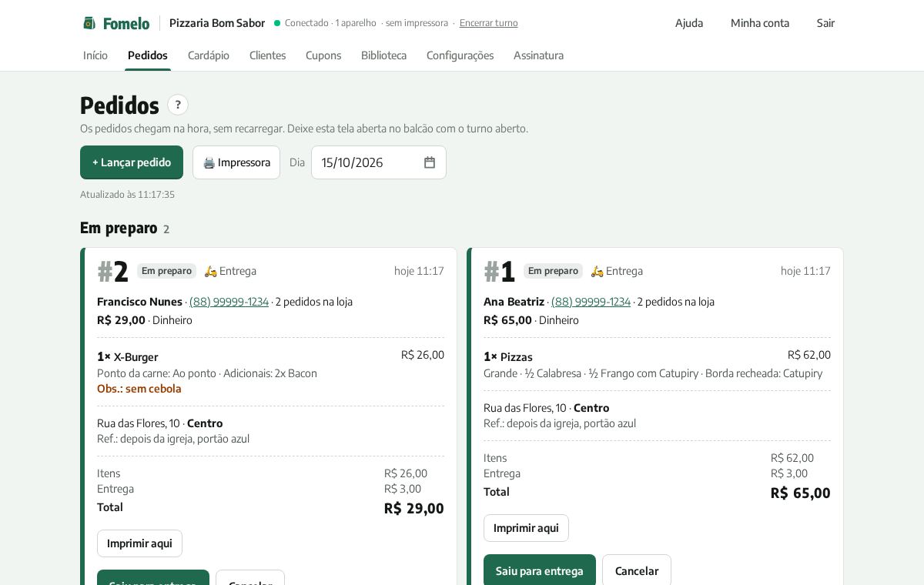Click order number #1 heading

coord(499,271)
